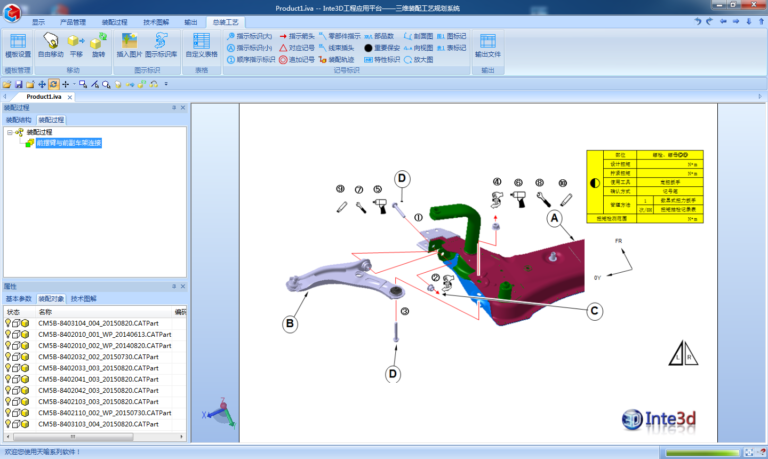The image size is (768, 459).
Task: Select the 旋转 rotate tool in ribbon
Action: [98, 45]
